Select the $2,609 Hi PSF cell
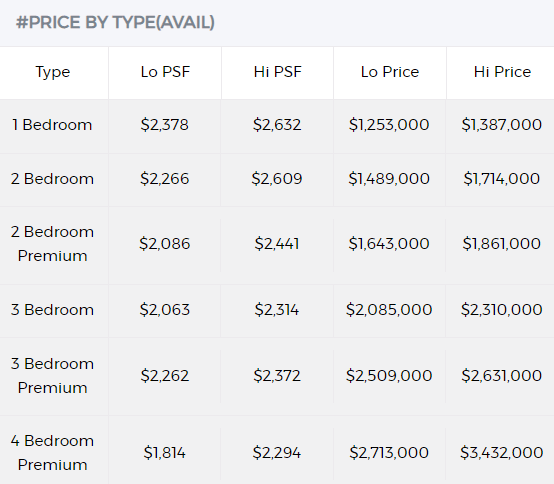 point(277,179)
